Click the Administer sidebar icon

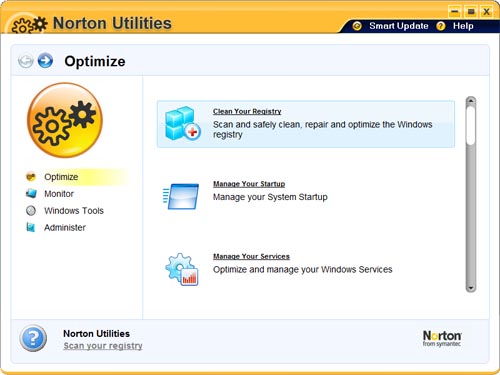31,228
